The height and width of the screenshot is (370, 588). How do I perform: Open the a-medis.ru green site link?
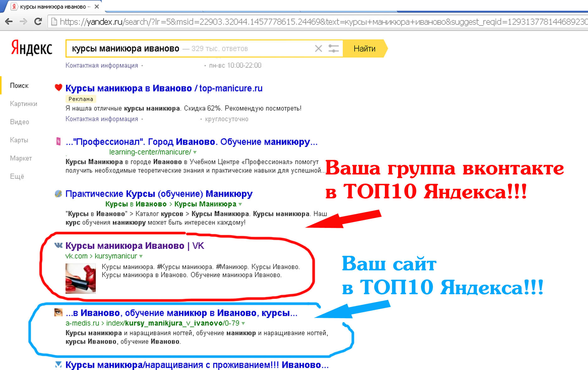pyautogui.click(x=82, y=323)
